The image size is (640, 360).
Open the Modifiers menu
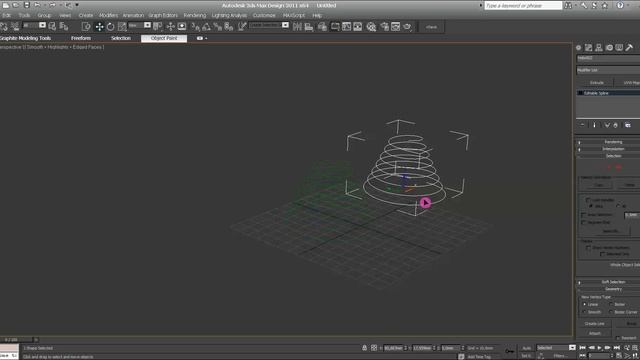(108, 15)
